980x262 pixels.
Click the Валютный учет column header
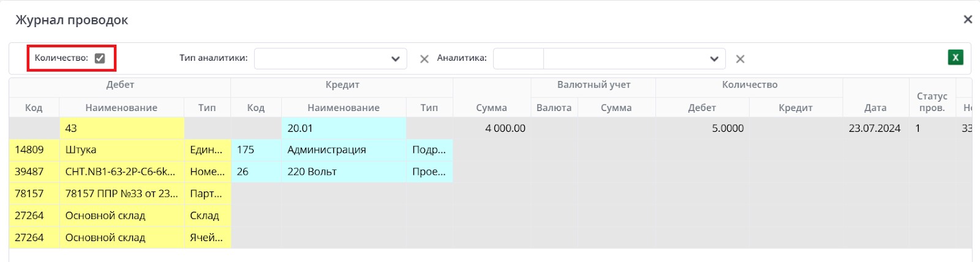tap(594, 85)
